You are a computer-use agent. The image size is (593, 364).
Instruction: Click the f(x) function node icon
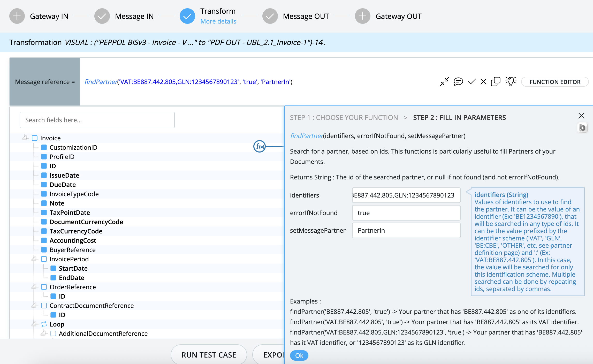[259, 147]
